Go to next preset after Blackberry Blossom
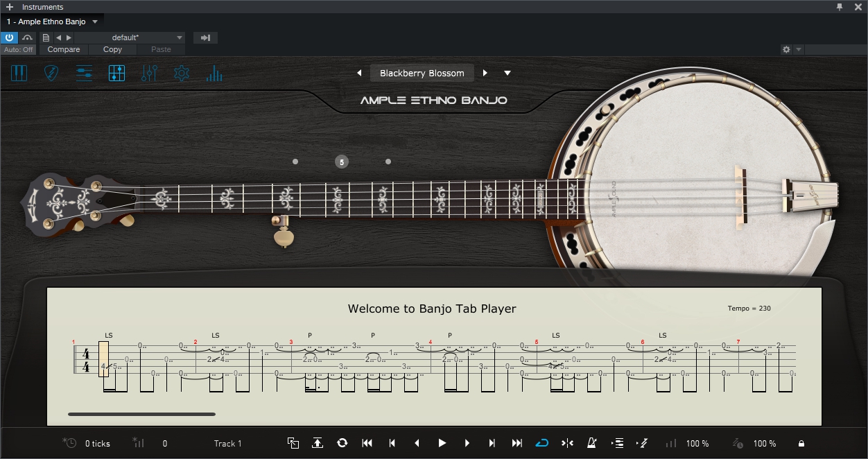 tap(485, 73)
